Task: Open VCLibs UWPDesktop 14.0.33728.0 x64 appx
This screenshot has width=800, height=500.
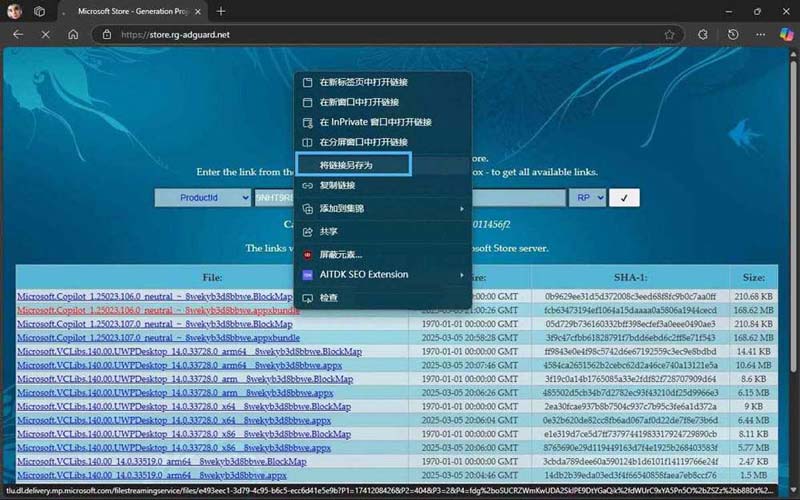Action: [174, 420]
